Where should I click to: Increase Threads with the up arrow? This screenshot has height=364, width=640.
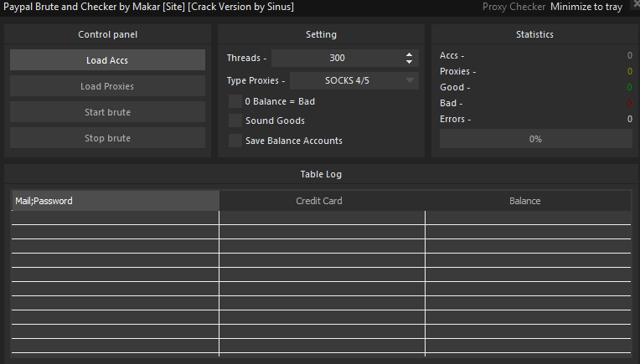click(x=409, y=54)
